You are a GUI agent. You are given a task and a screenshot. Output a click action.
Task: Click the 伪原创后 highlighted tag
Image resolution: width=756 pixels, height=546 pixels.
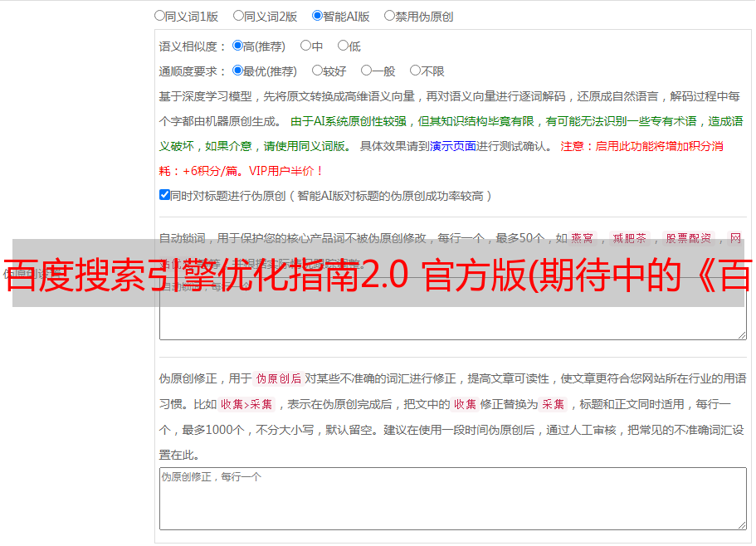[x=279, y=378]
